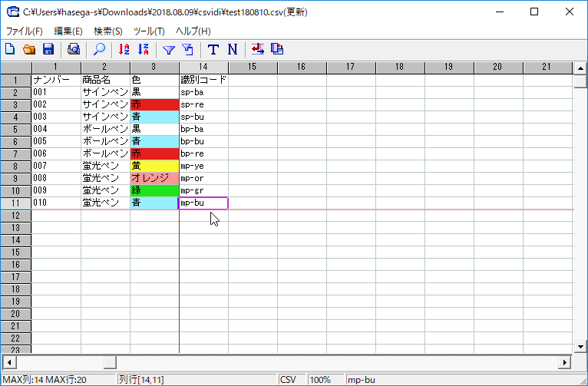Select row 5 header
Viewport: 588px width, 386px height.
[x=16, y=130]
